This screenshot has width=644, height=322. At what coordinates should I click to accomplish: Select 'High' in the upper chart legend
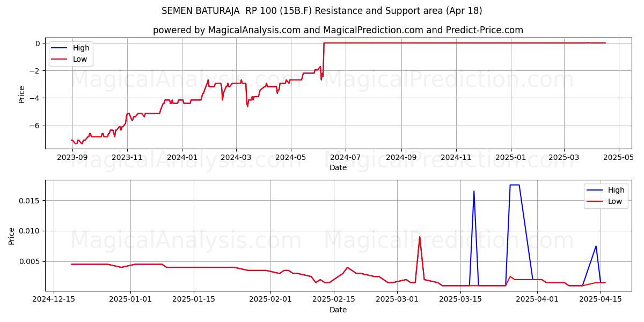81,48
